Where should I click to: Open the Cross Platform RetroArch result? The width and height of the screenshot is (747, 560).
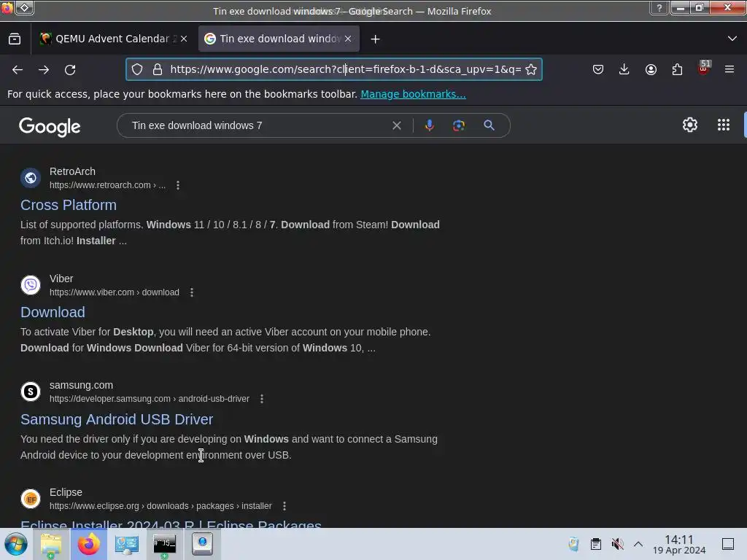pyautogui.click(x=68, y=205)
